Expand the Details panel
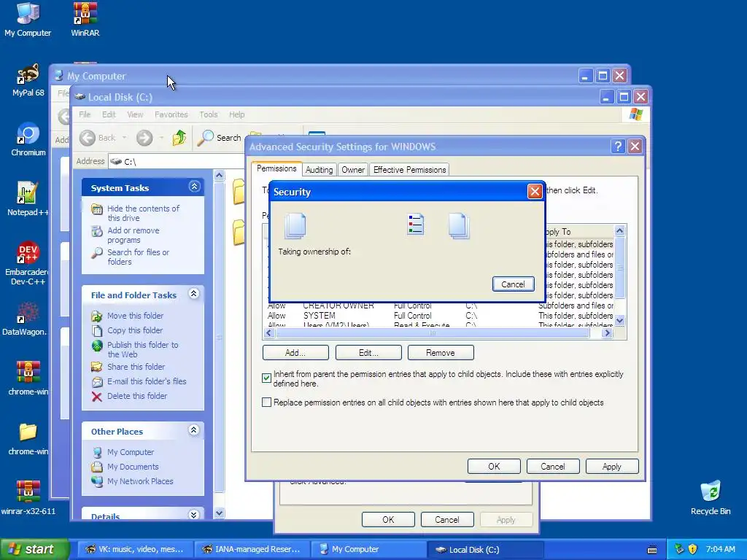This screenshot has height=560, width=747. pyautogui.click(x=194, y=516)
